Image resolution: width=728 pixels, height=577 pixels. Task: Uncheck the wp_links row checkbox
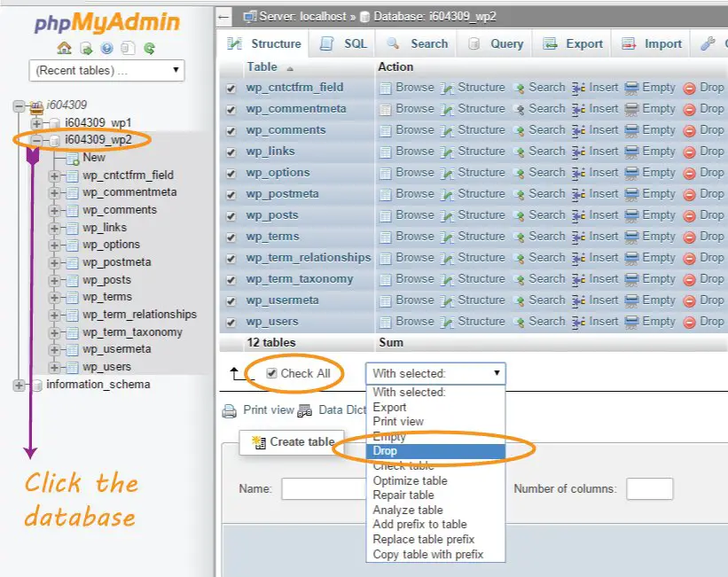(231, 152)
